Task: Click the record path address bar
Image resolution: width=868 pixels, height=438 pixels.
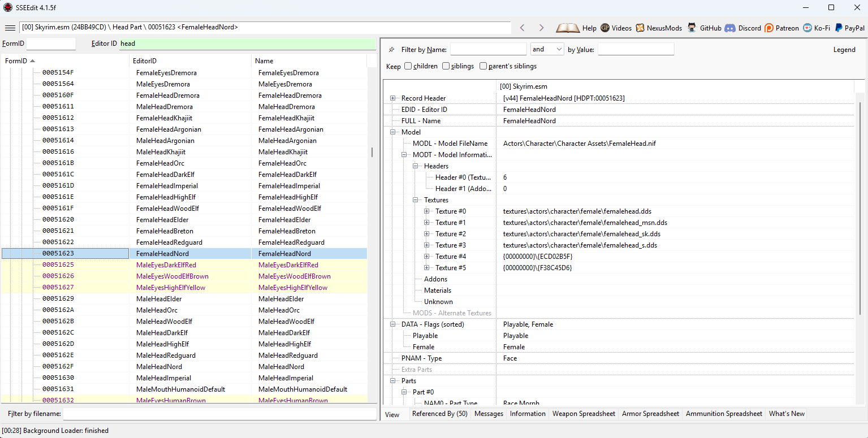Action: (265, 27)
